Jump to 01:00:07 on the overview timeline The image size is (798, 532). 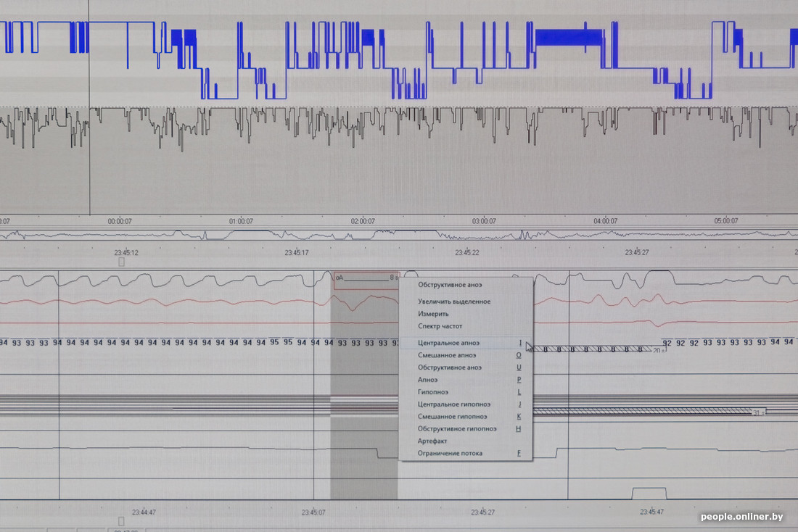[241, 221]
